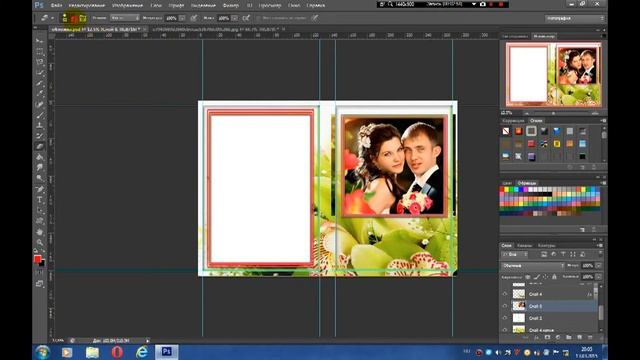This screenshot has width=640, height=360.
Task: Create a new layer
Action: coord(579,338)
